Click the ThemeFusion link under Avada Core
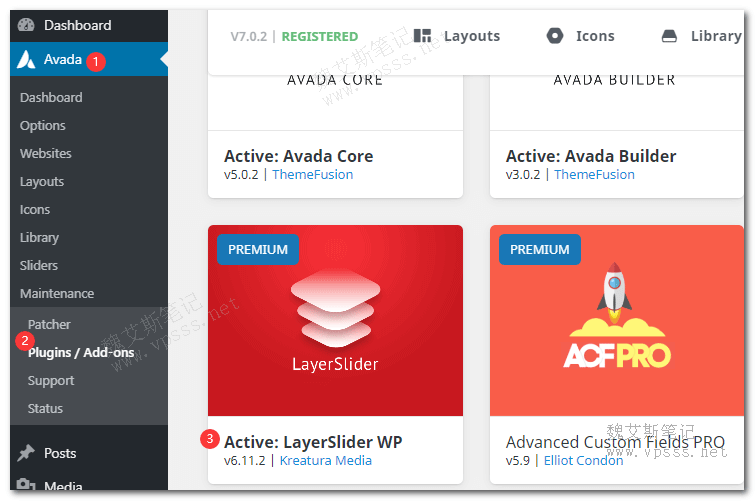Viewport: 755px width, 501px height. coord(312,174)
